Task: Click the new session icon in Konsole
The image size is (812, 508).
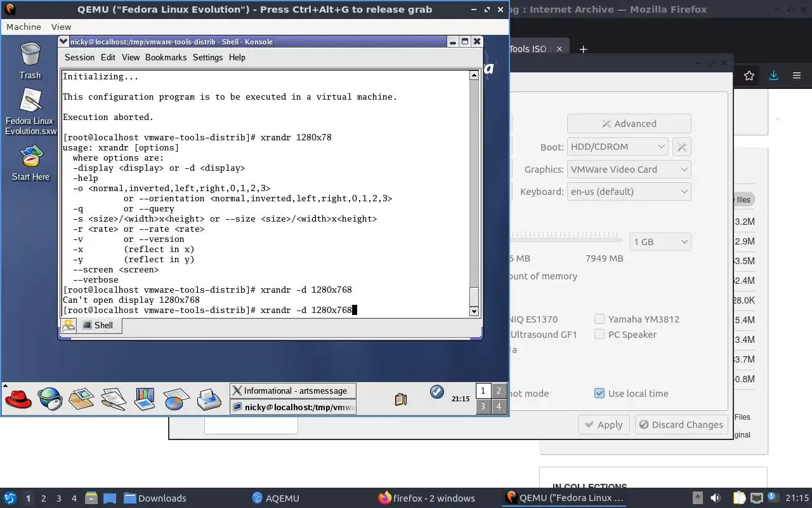Action: click(x=69, y=325)
